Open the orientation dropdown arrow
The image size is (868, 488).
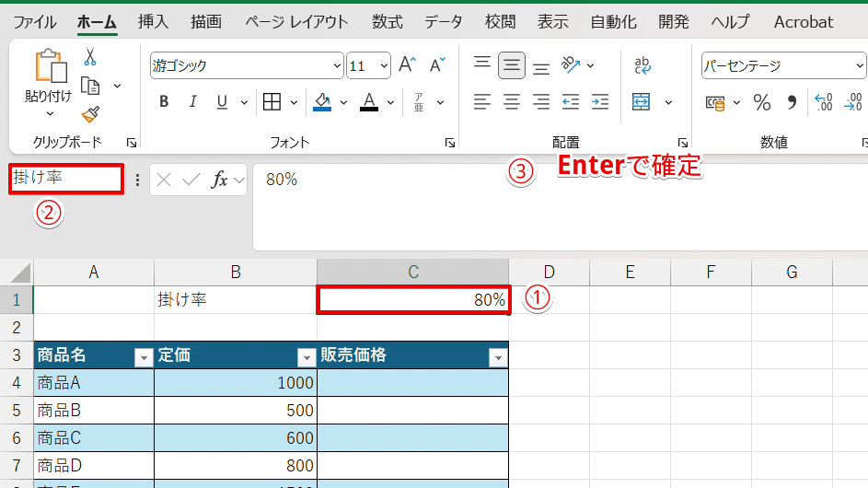[591, 66]
